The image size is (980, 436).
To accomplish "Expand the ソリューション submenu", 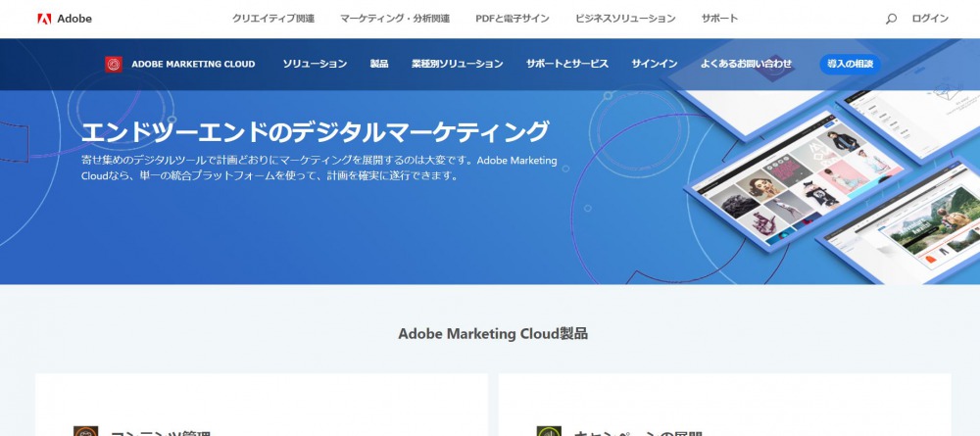I will 315,65.
